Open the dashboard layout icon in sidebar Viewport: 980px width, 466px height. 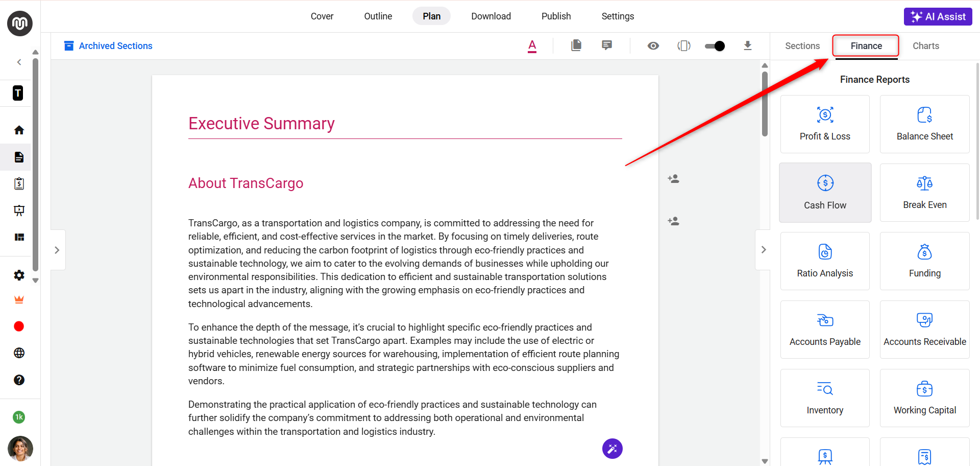[x=19, y=237]
